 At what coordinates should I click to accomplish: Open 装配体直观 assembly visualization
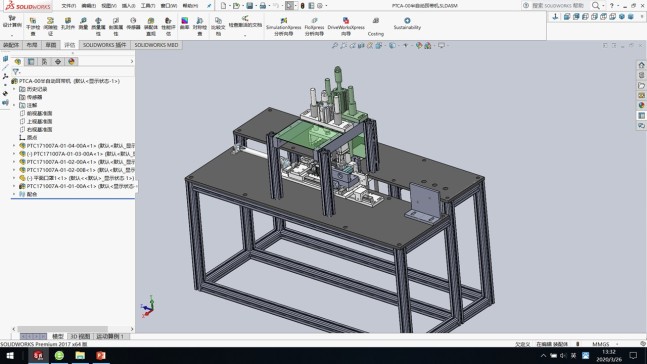[x=151, y=26]
